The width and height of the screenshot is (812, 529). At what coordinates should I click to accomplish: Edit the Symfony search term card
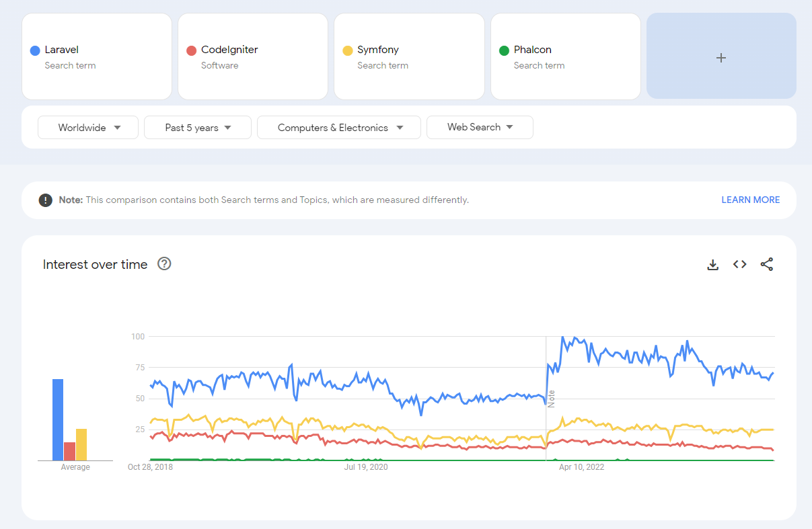coord(409,56)
